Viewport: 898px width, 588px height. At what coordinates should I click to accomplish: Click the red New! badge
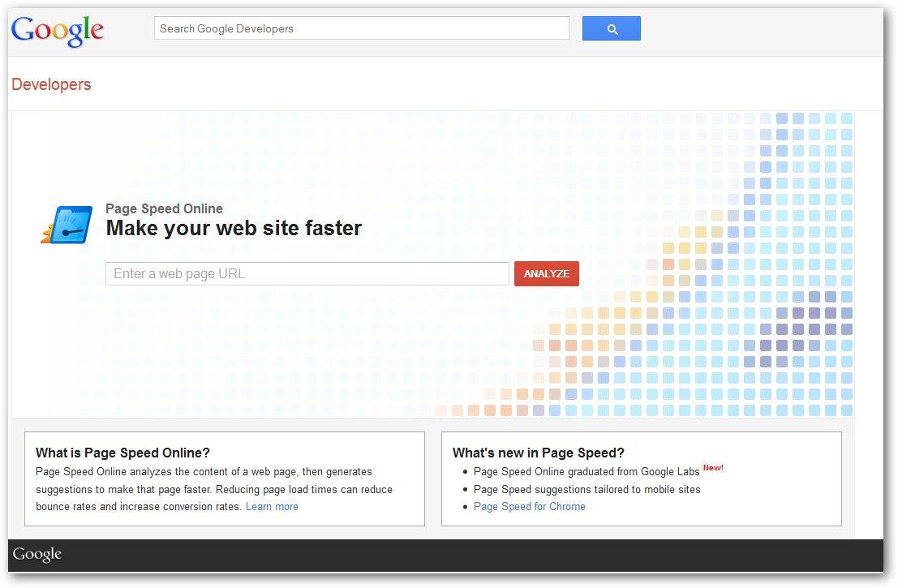tap(713, 468)
